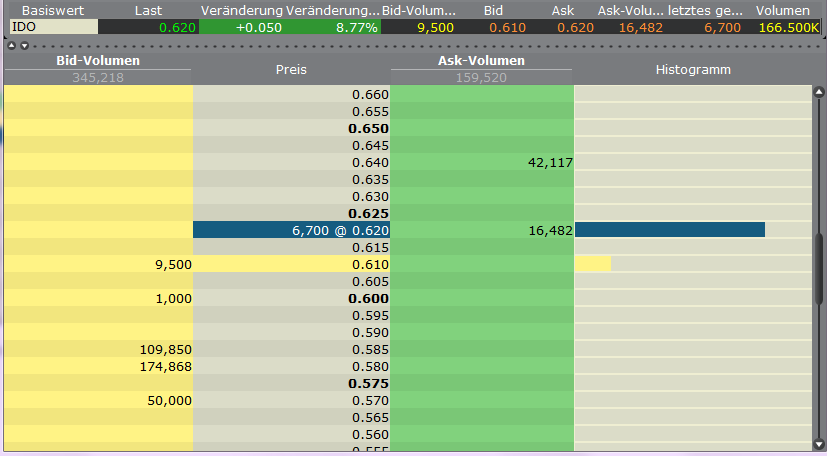Image resolution: width=827 pixels, height=456 pixels.
Task: Click the Ask column header in quote row
Action: [563, 11]
